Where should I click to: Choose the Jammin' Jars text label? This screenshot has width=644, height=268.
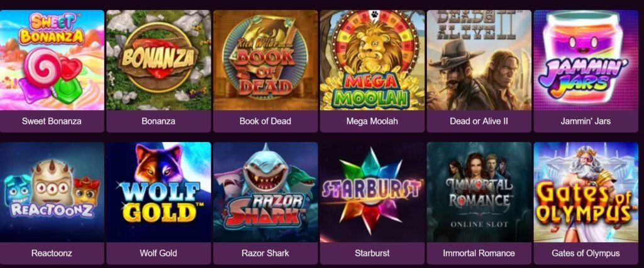tap(586, 121)
